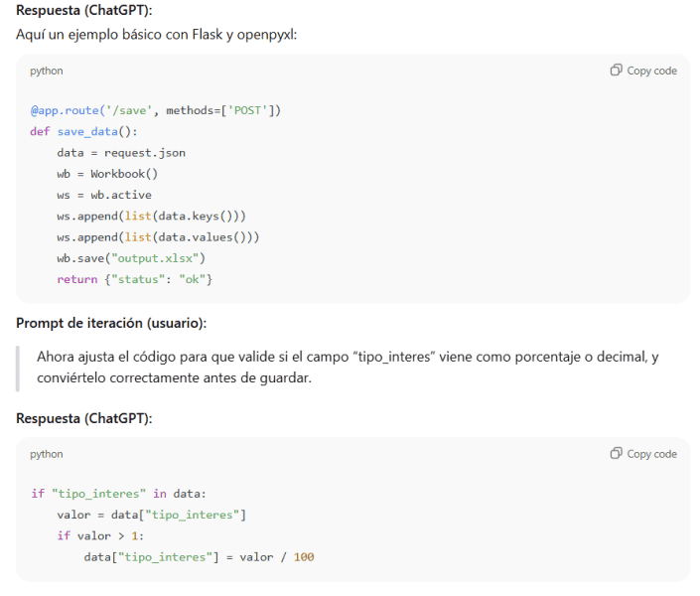The width and height of the screenshot is (700, 596).
Task: Click the "if valor > 1:" code line
Action: coord(100,535)
